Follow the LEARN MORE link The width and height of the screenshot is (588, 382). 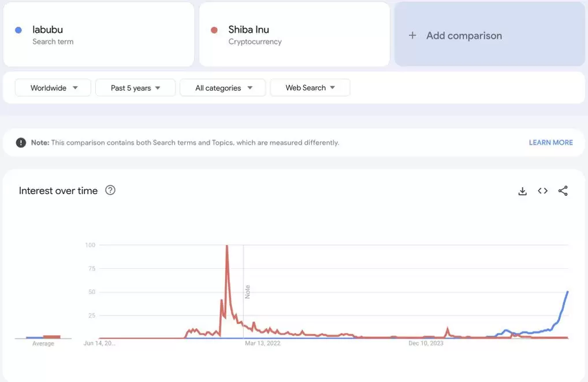coord(551,143)
